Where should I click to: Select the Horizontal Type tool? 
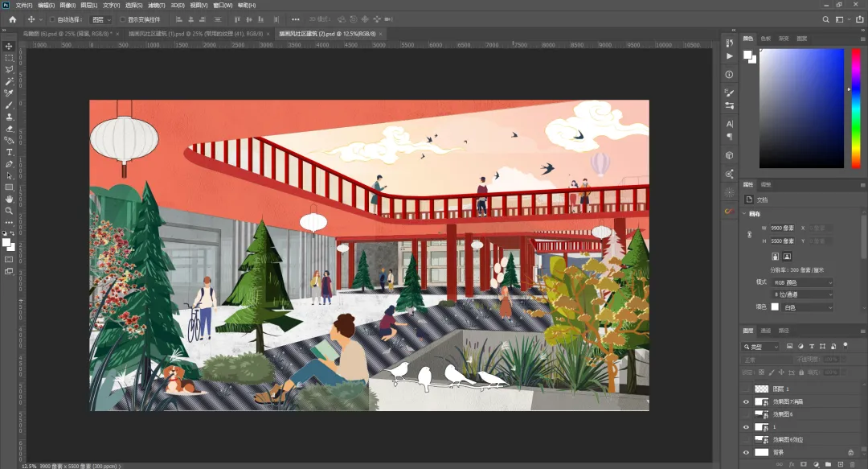coord(9,153)
